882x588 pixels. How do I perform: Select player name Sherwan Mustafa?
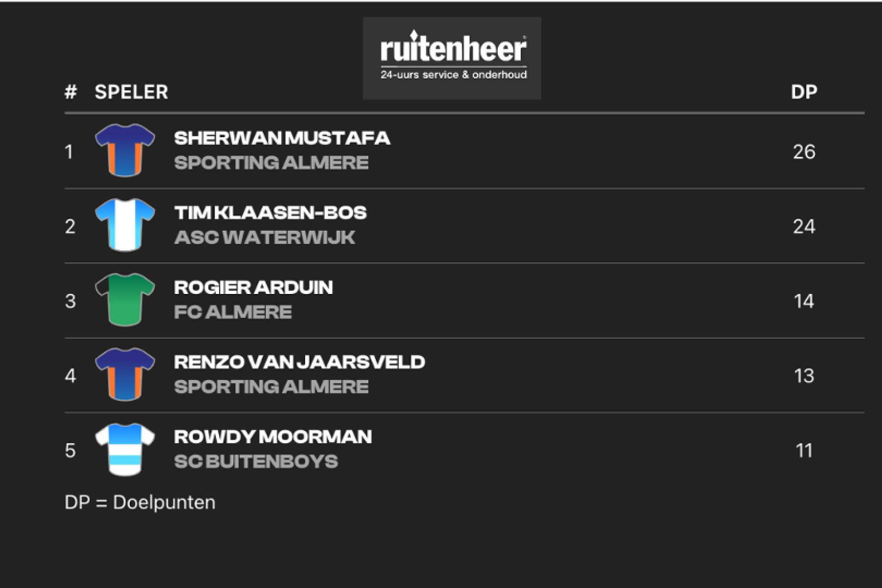pyautogui.click(x=282, y=138)
